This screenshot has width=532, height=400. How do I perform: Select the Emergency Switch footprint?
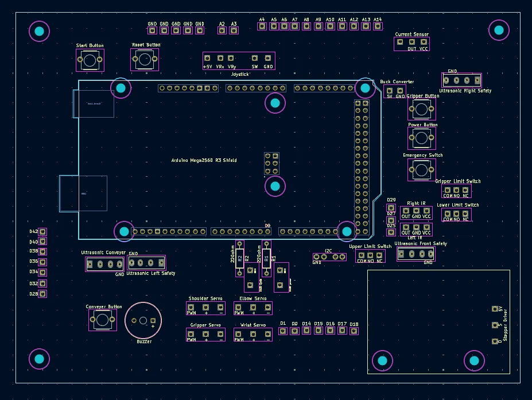(422, 170)
